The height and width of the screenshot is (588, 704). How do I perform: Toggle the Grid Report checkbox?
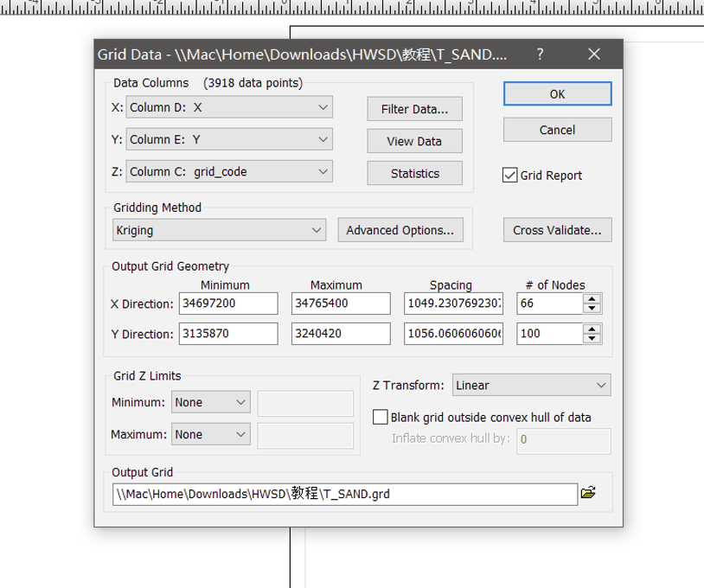coord(510,176)
